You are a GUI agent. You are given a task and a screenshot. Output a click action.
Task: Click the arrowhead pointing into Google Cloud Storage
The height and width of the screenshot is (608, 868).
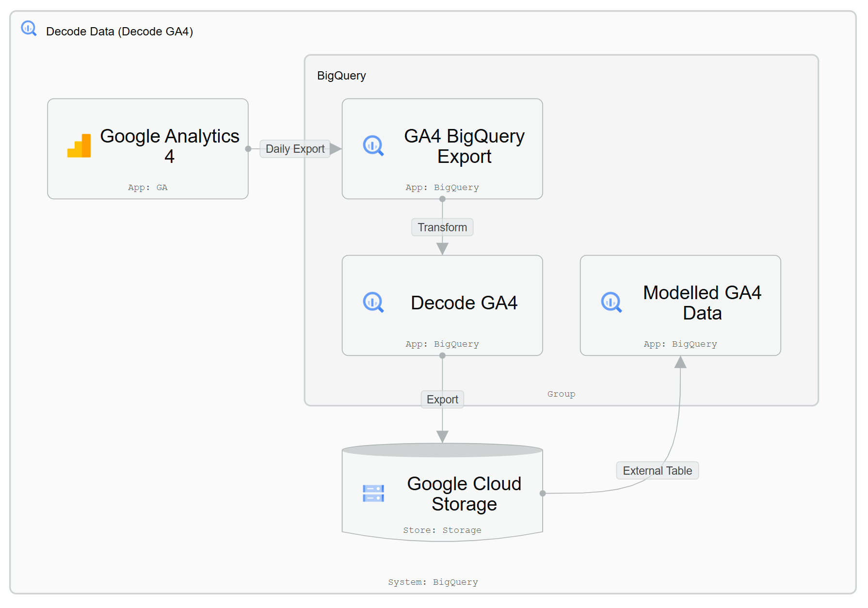tap(442, 436)
